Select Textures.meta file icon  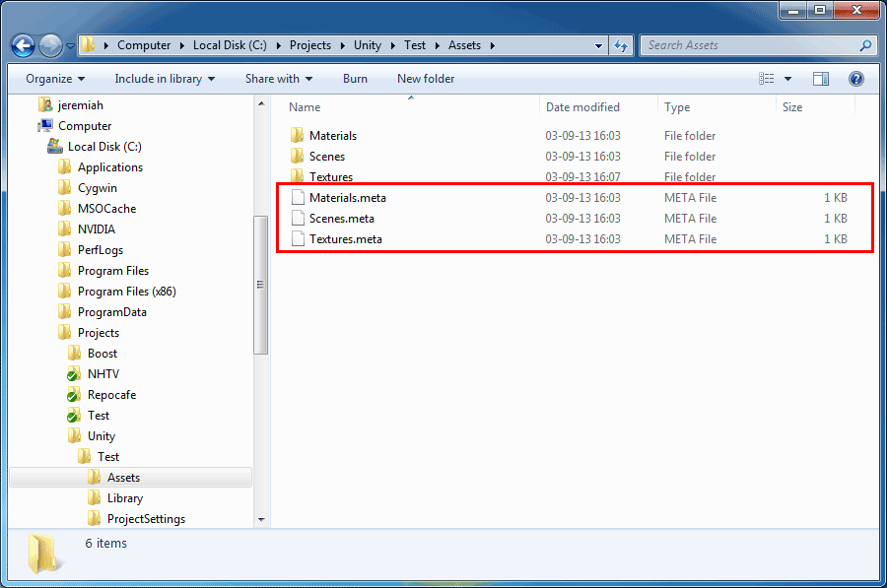(x=298, y=239)
